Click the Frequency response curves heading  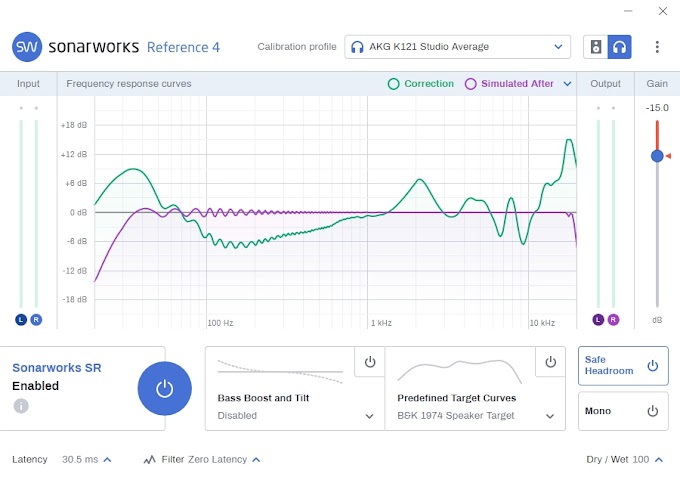pyautogui.click(x=129, y=84)
